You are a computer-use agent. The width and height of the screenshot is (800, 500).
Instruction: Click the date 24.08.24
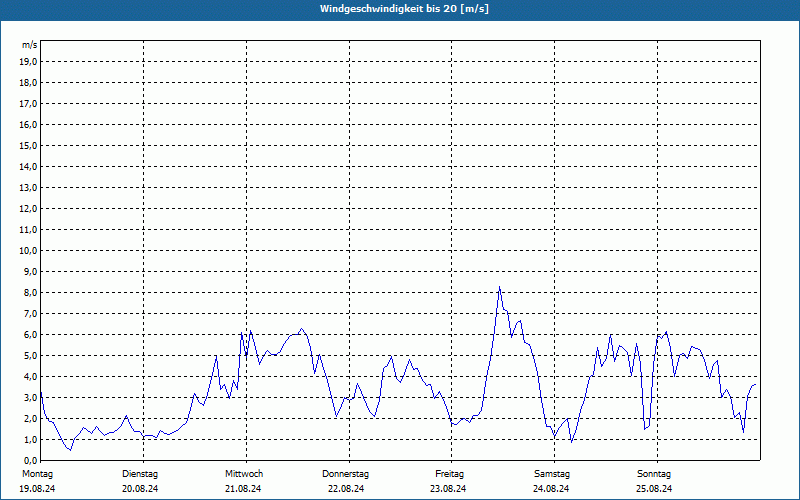point(551,489)
